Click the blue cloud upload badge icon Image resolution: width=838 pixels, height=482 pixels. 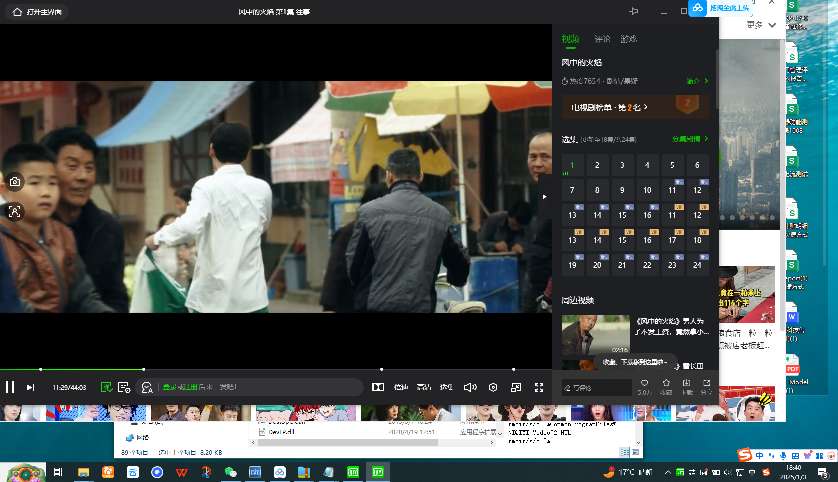[x=697, y=8]
